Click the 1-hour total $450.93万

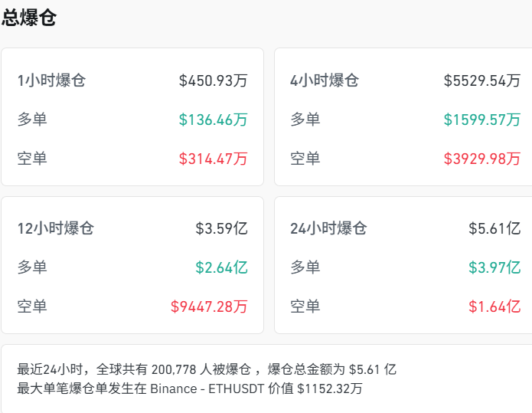213,80
